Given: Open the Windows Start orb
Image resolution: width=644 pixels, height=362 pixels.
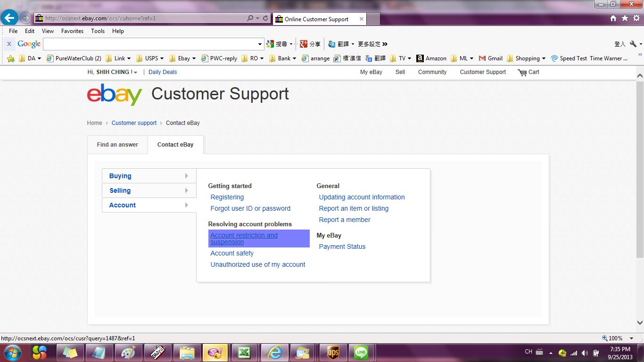Looking at the screenshot, I should 13,352.
